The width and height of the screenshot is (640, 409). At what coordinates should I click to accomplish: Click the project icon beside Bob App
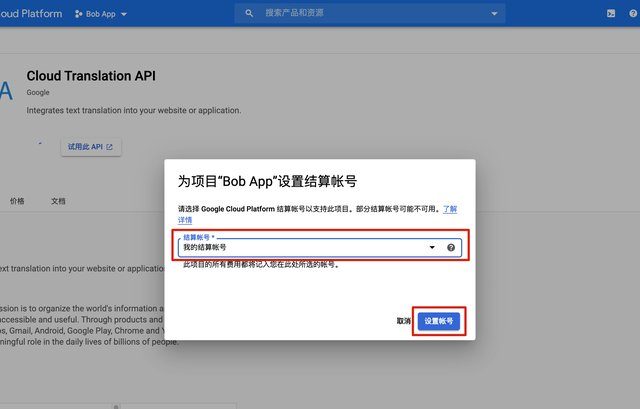pos(78,14)
